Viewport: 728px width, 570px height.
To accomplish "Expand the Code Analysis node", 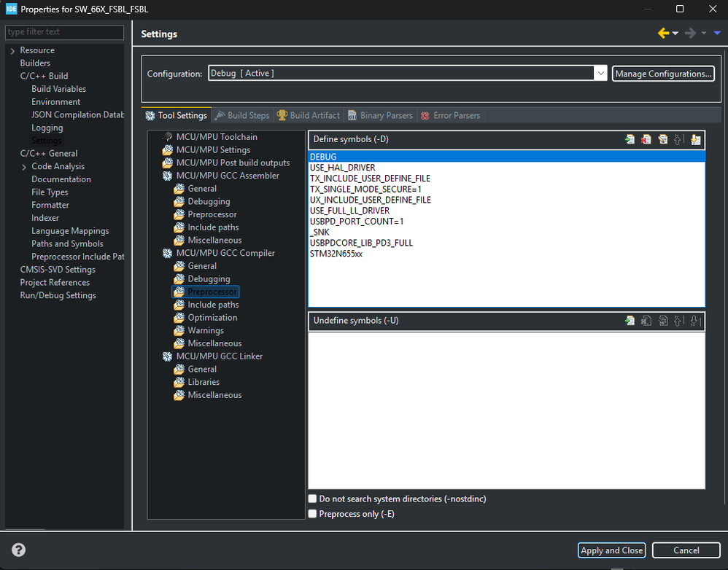I will [x=24, y=166].
